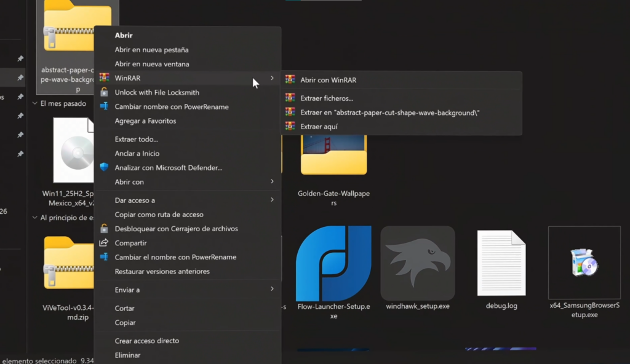Collapse the El mes pasado group

[35, 103]
